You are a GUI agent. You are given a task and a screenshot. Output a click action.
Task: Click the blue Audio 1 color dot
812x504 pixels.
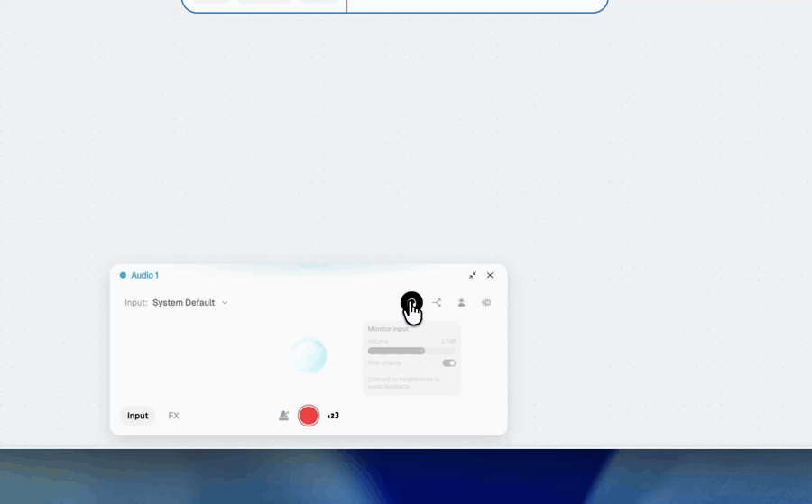[x=123, y=275]
